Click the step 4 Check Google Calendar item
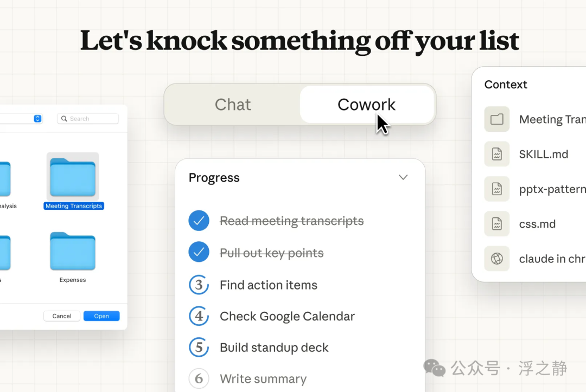Screen dimensions: 586x392 point(287,316)
